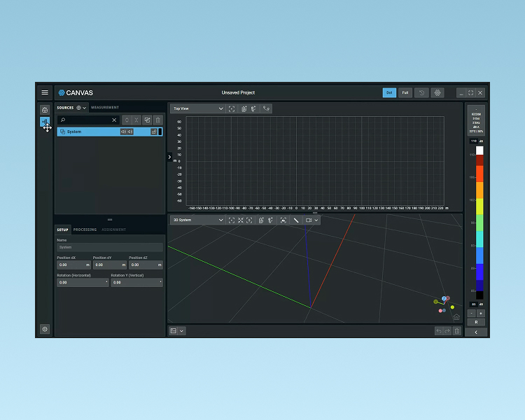Click Position dX input field

point(73,265)
